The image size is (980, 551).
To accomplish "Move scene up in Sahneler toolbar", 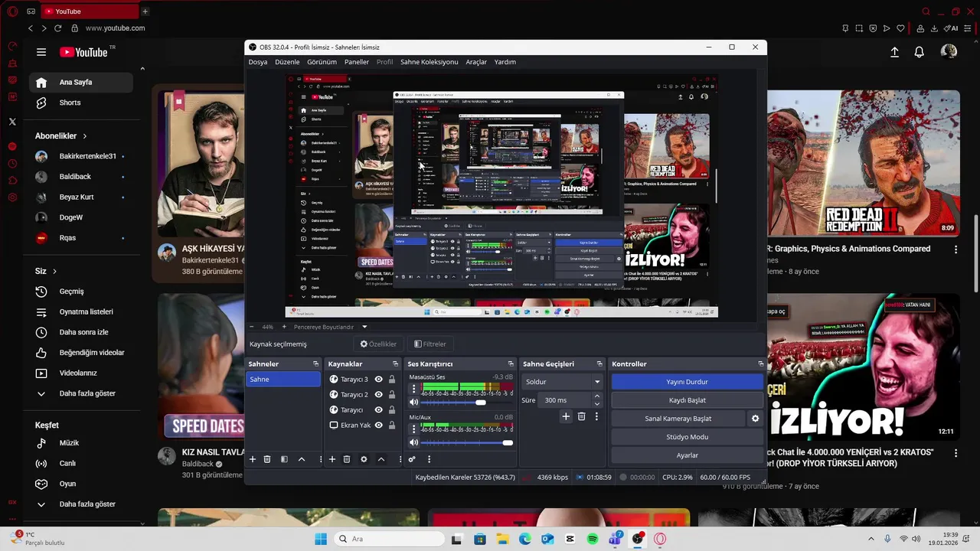I will (302, 459).
